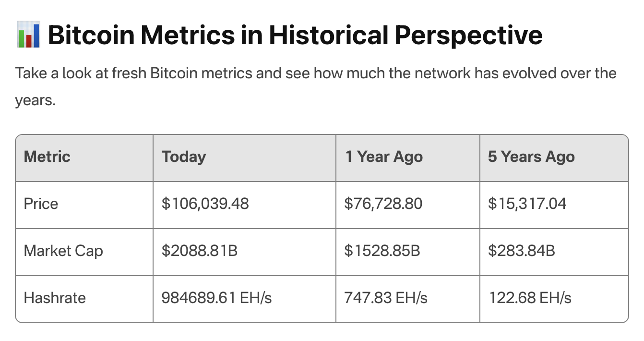Click the $1528.85B market cap cell
Screen dimensions: 644x341
pyautogui.click(x=382, y=251)
